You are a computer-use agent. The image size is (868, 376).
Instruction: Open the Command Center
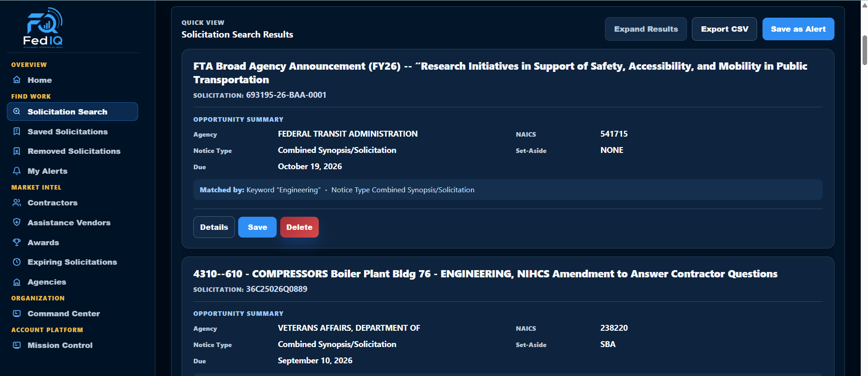72,314
